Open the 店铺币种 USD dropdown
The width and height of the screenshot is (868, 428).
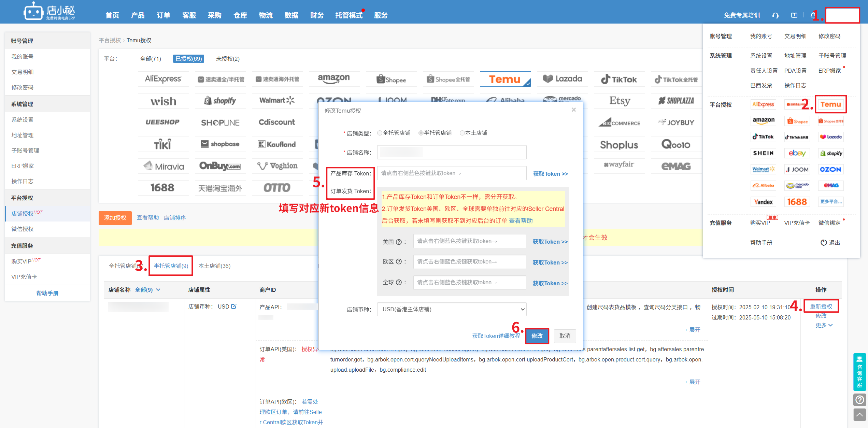tap(451, 309)
